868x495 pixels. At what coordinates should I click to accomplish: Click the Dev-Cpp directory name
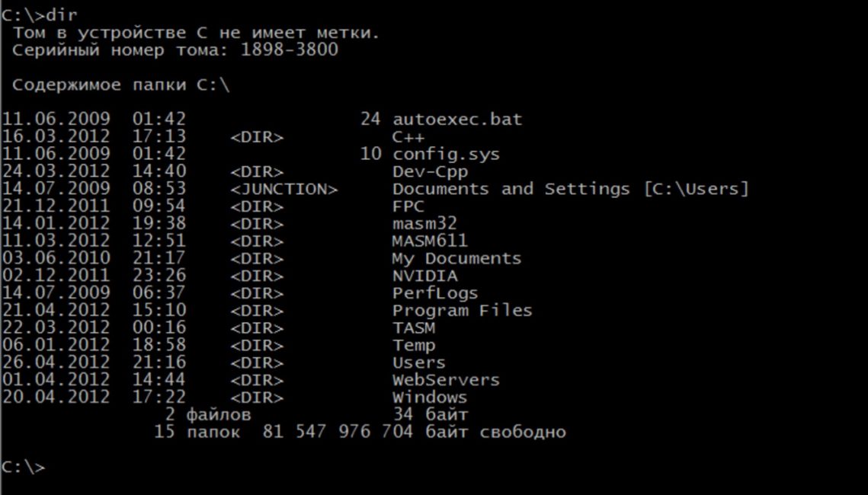click(430, 171)
